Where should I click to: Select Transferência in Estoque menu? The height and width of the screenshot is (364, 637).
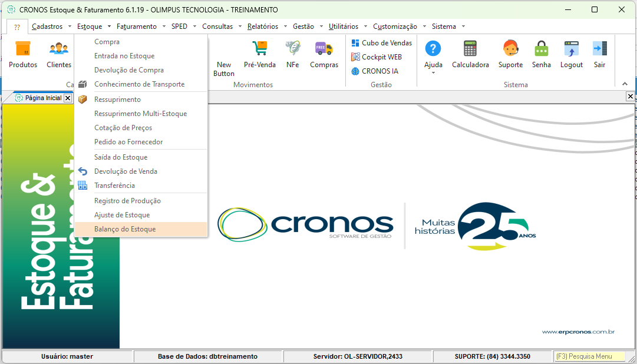point(114,186)
